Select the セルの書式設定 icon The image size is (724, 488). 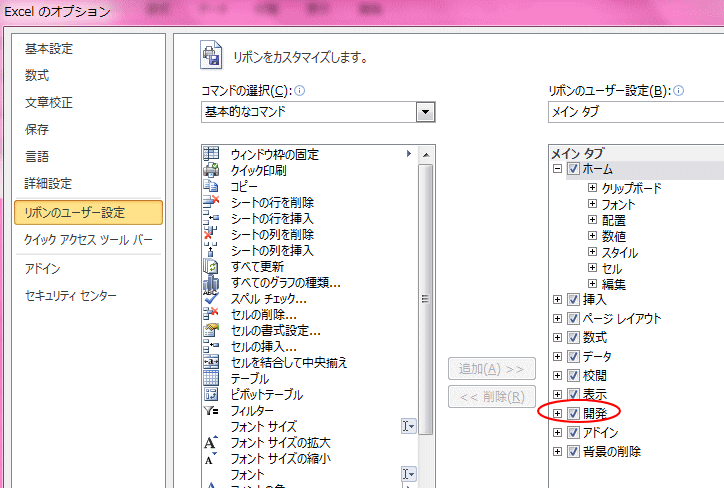coord(211,330)
